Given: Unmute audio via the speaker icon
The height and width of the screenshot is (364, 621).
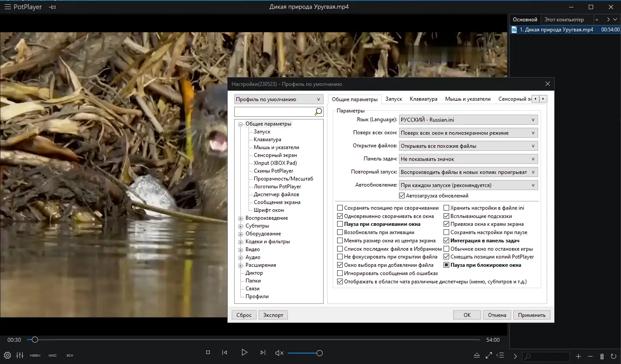Looking at the screenshot, I should [280, 353].
